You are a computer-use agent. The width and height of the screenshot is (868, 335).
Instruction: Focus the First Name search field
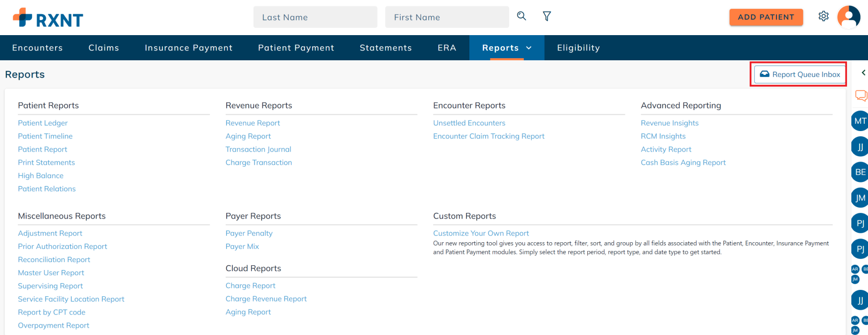point(447,17)
